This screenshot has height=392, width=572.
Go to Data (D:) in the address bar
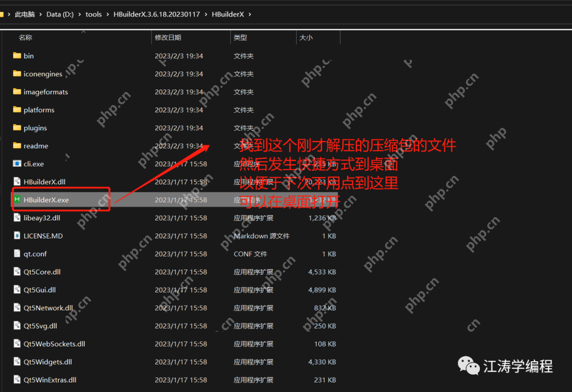pyautogui.click(x=60, y=14)
